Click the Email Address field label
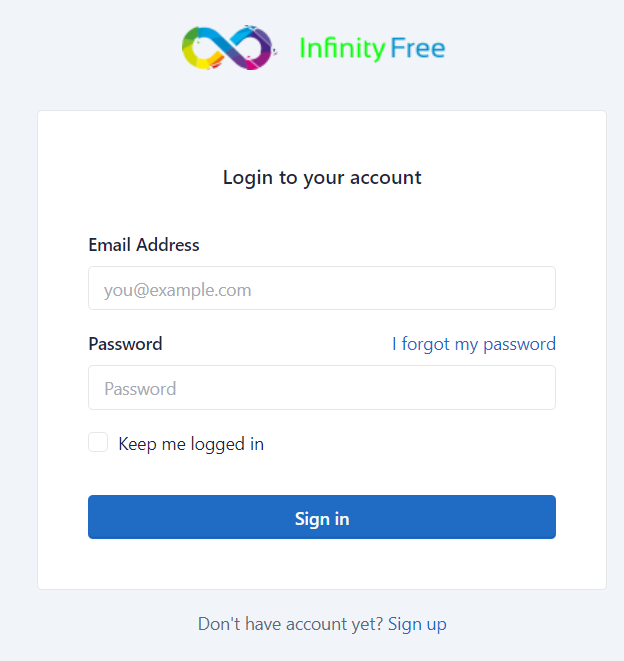 coord(144,245)
